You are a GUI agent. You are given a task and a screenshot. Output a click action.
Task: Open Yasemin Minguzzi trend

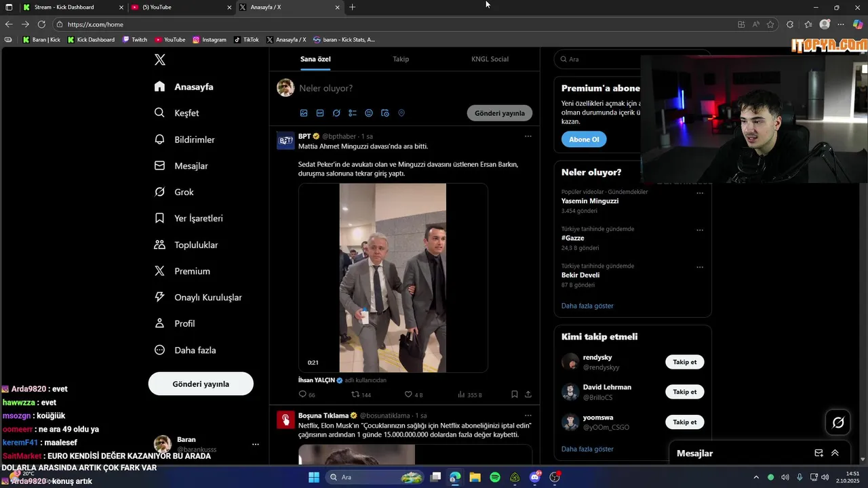[x=590, y=201]
